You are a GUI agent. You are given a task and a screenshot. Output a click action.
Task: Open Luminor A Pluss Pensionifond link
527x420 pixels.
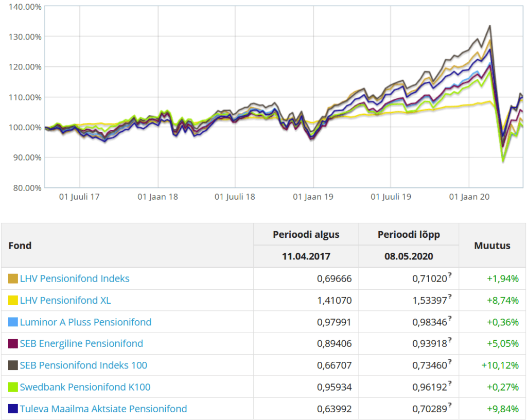pos(85,322)
